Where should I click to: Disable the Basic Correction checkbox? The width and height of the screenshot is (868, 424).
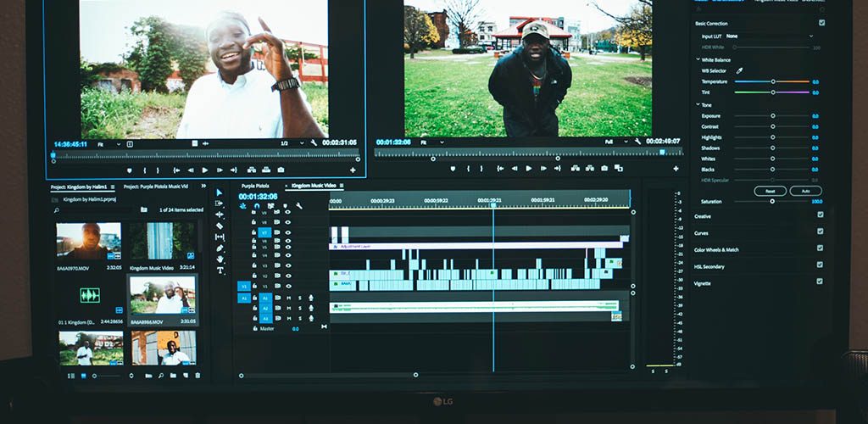[x=821, y=23]
